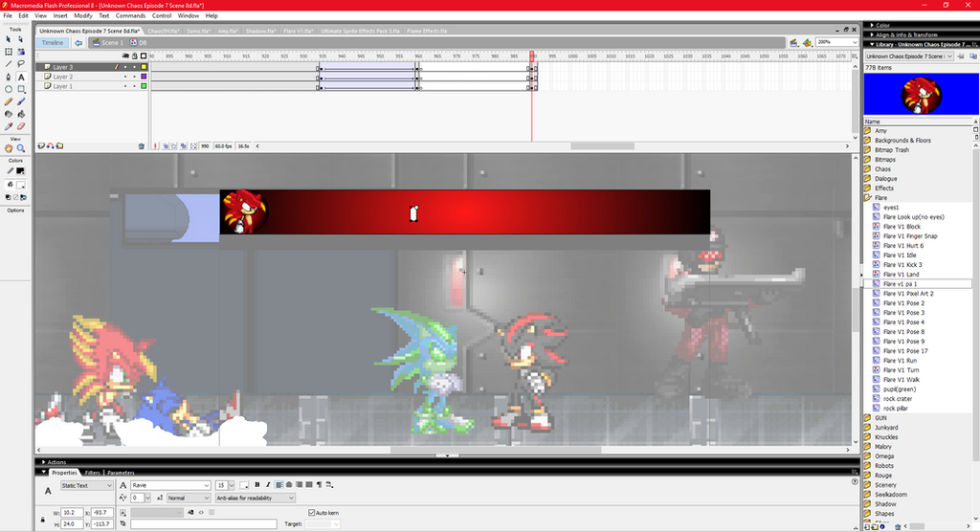Select the Oval tool
980x532 pixels.
tap(9, 89)
